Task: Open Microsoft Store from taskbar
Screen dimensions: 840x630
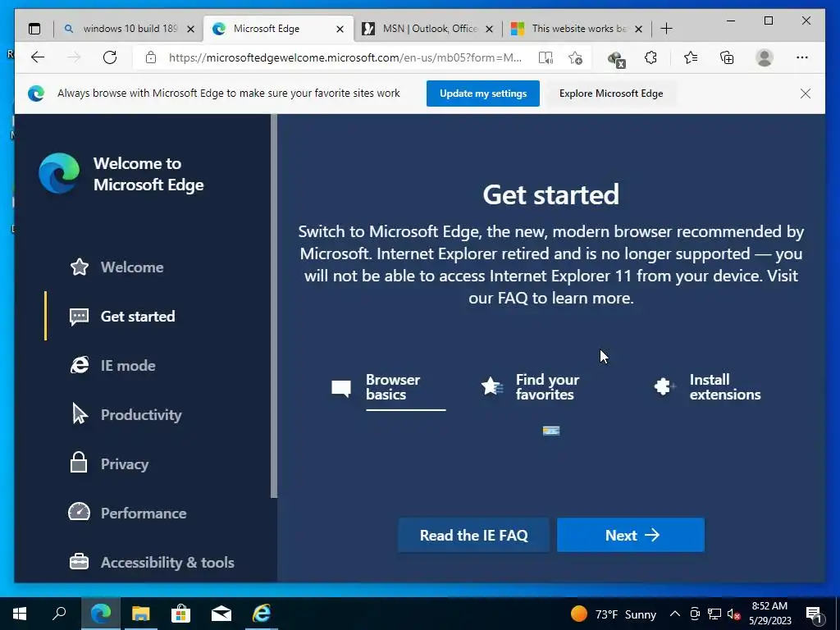Action: tap(181, 614)
